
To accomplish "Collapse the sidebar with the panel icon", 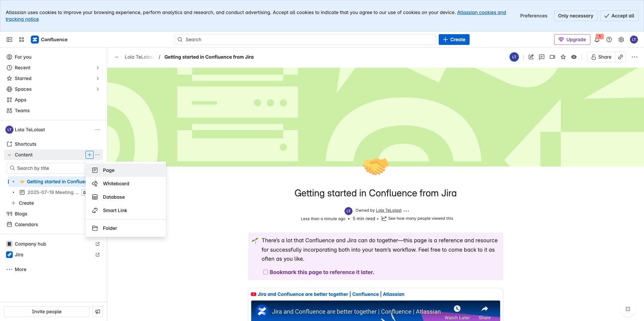I will point(9,40).
